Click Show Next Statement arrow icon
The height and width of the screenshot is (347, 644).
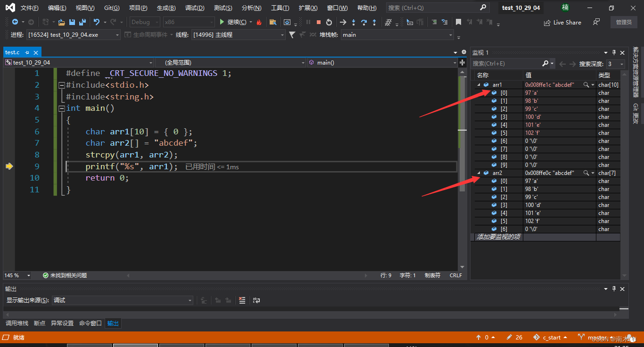pyautogui.click(x=343, y=22)
